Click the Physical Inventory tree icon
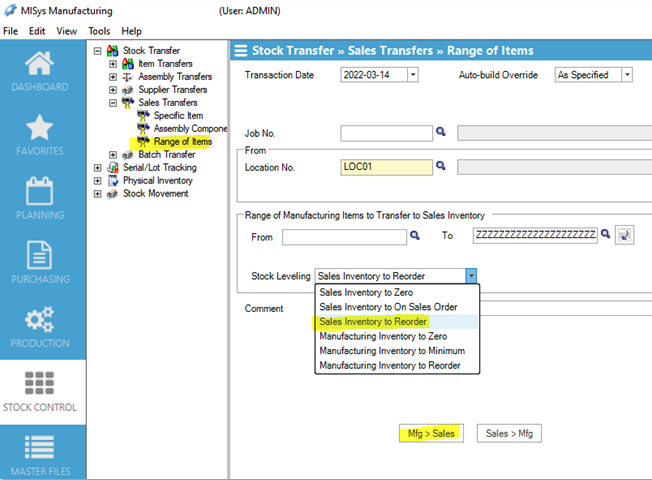The image size is (652, 480). point(113,180)
